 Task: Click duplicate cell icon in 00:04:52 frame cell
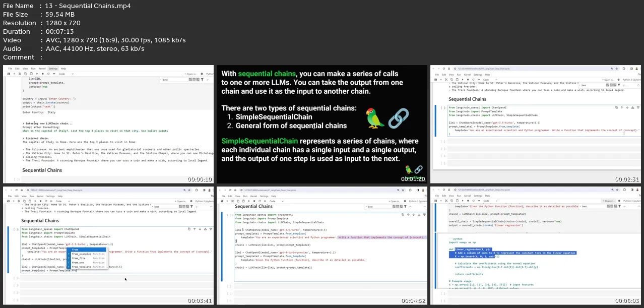pyautogui.click(x=403, y=215)
